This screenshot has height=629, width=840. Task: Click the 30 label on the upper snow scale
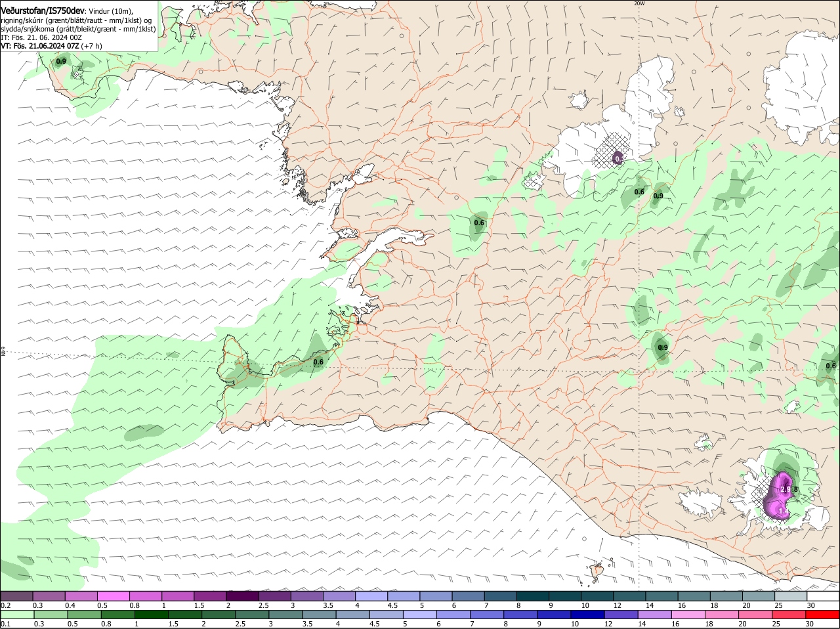click(x=811, y=605)
